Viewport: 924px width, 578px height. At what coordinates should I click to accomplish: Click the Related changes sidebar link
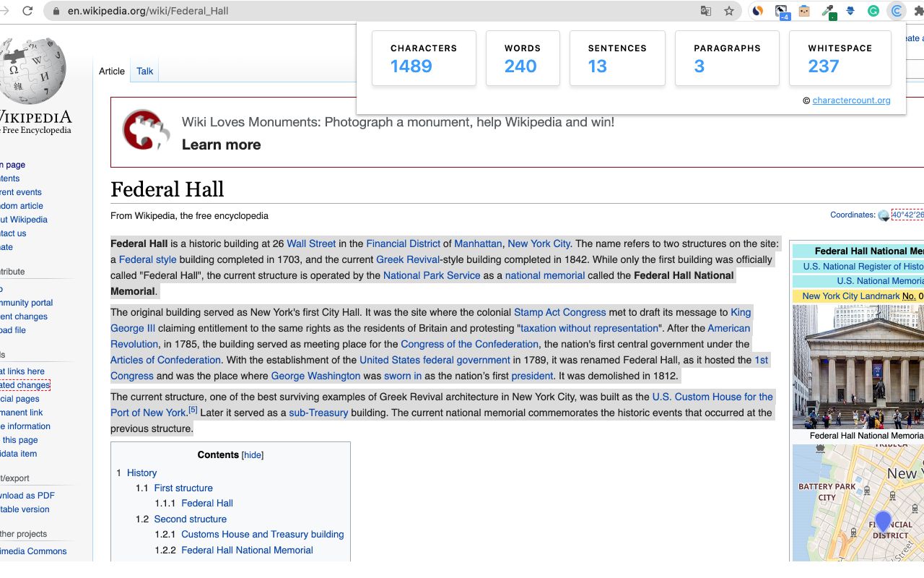point(25,385)
